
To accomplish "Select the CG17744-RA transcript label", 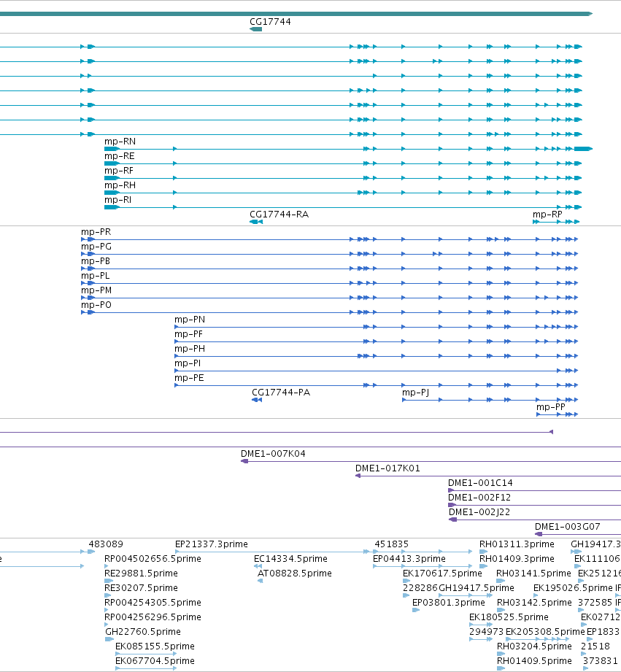I will pos(279,215).
